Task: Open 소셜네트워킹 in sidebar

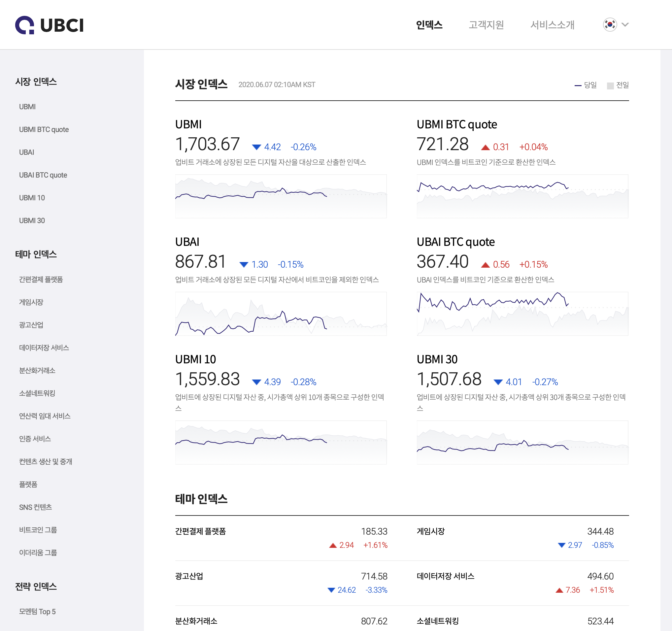Action: [x=37, y=393]
